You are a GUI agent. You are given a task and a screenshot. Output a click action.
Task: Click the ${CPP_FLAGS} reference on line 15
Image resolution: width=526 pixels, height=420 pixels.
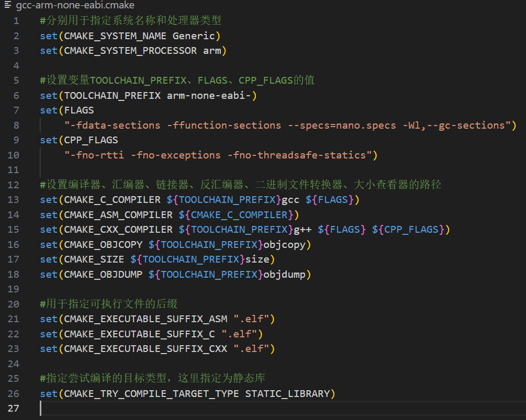(408, 230)
